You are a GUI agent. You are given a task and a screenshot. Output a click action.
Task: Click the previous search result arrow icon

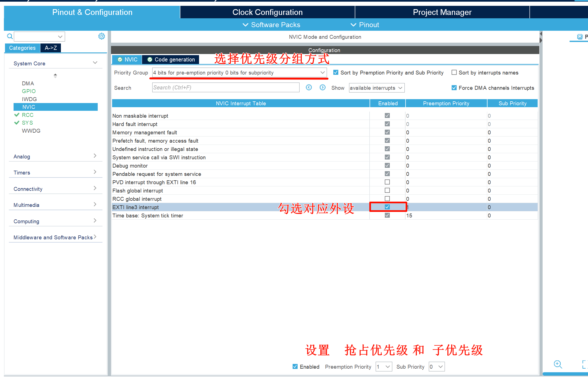click(309, 88)
